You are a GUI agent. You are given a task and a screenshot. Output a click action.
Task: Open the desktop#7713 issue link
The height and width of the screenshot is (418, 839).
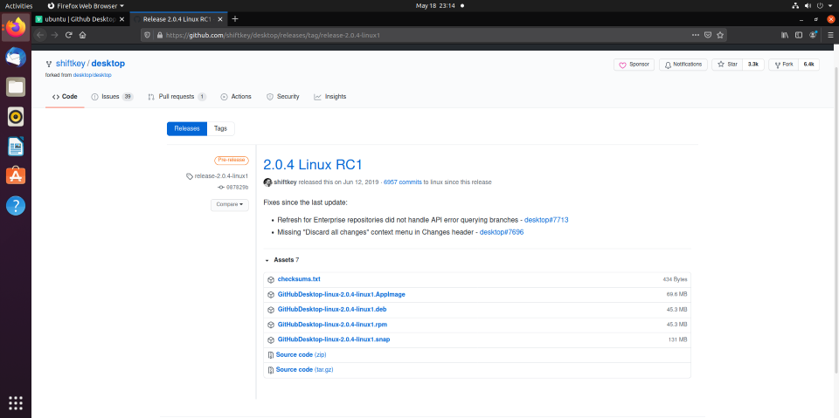click(545, 218)
